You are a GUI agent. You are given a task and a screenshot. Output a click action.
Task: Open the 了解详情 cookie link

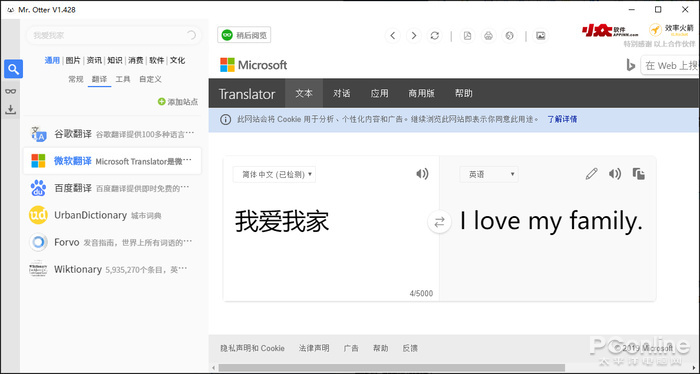pyautogui.click(x=562, y=119)
